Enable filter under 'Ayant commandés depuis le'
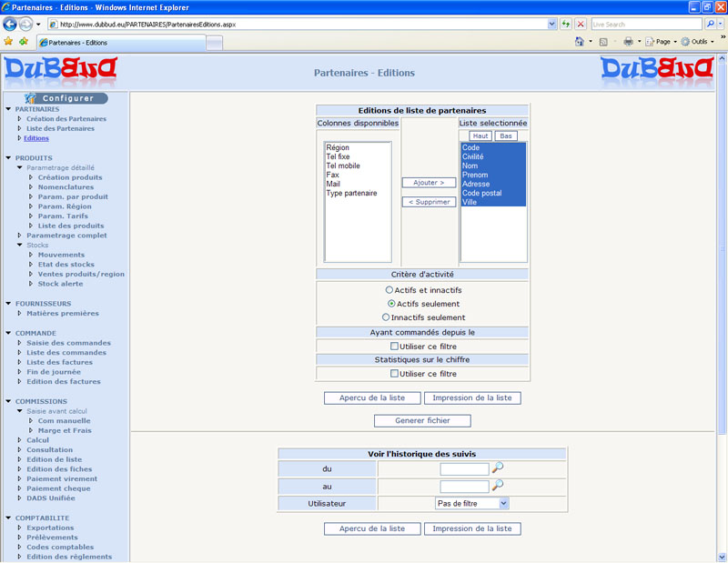Screen dimensions: 728x563 pos(394,347)
